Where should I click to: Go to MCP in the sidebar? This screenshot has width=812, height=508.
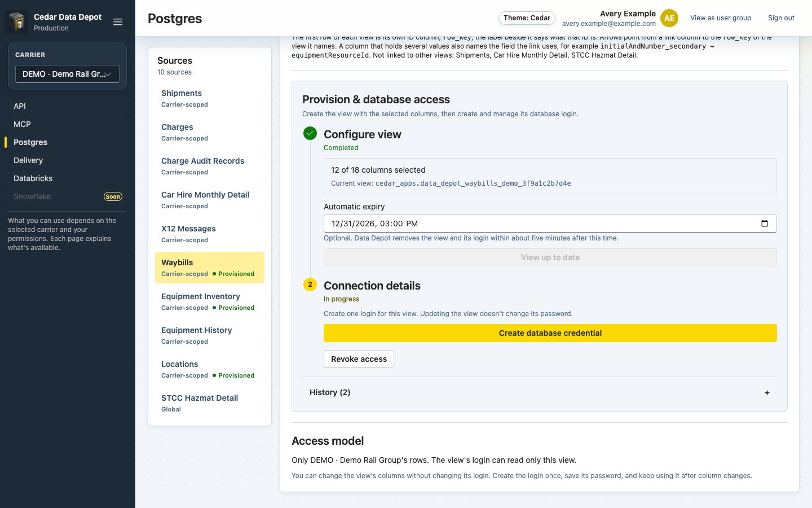(67, 124)
